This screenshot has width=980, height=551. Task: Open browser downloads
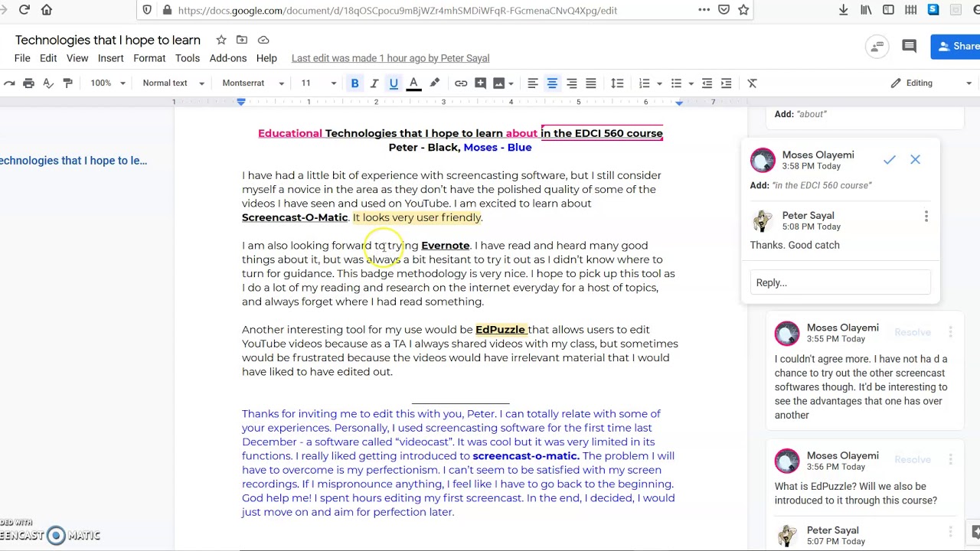[843, 10]
